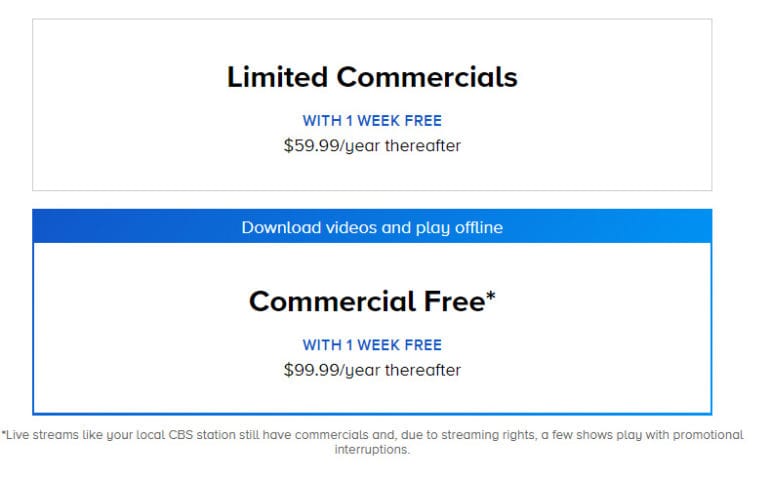Viewport: 770px width, 479px height.
Task: Click the word "interruptions" in the footnote
Action: (372, 450)
